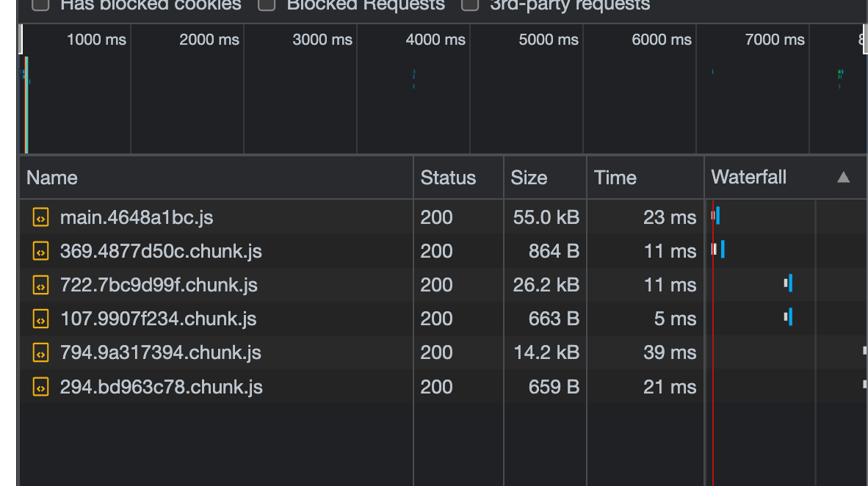Select the main.4648a1bc.js request
868x486 pixels.
(x=136, y=217)
